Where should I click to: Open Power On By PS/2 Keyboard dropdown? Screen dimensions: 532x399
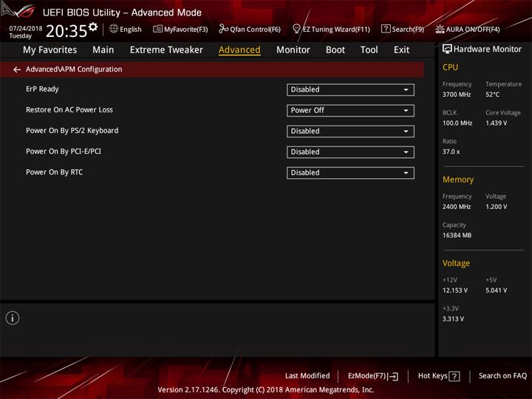coord(350,132)
